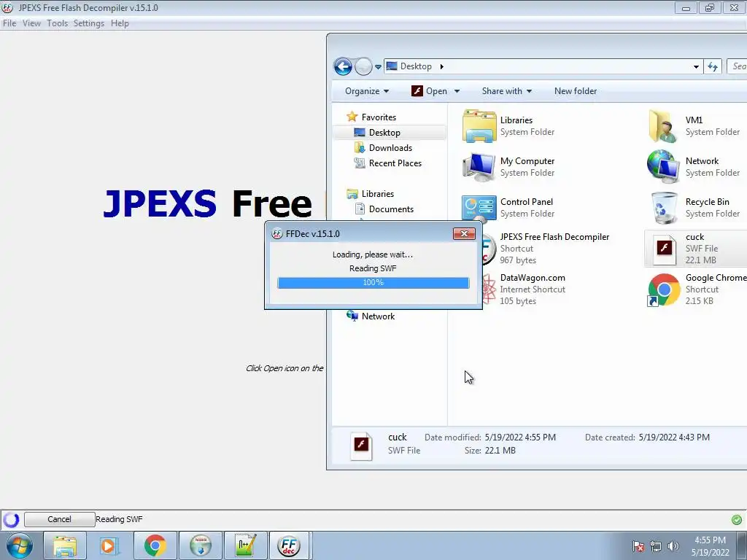
Task: Click the Cancel button in the status bar
Action: (59, 519)
